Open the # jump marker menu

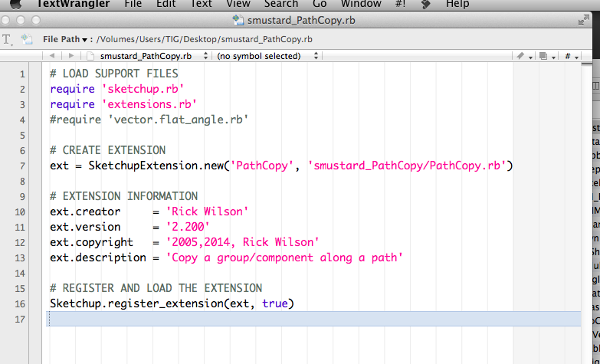570,56
